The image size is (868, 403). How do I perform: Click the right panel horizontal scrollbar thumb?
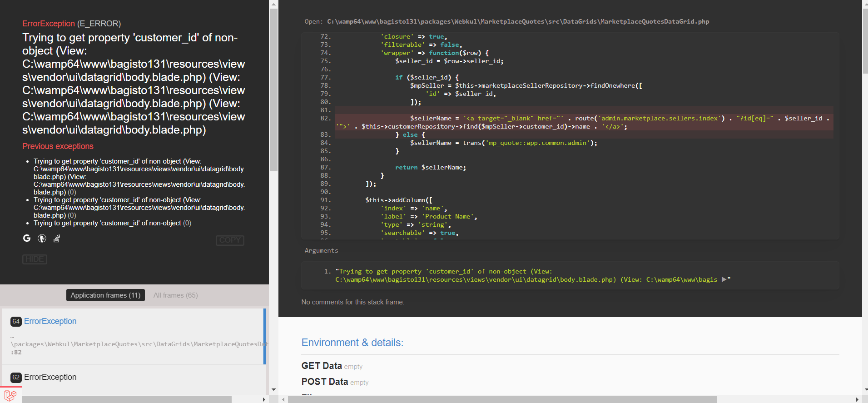click(502, 399)
